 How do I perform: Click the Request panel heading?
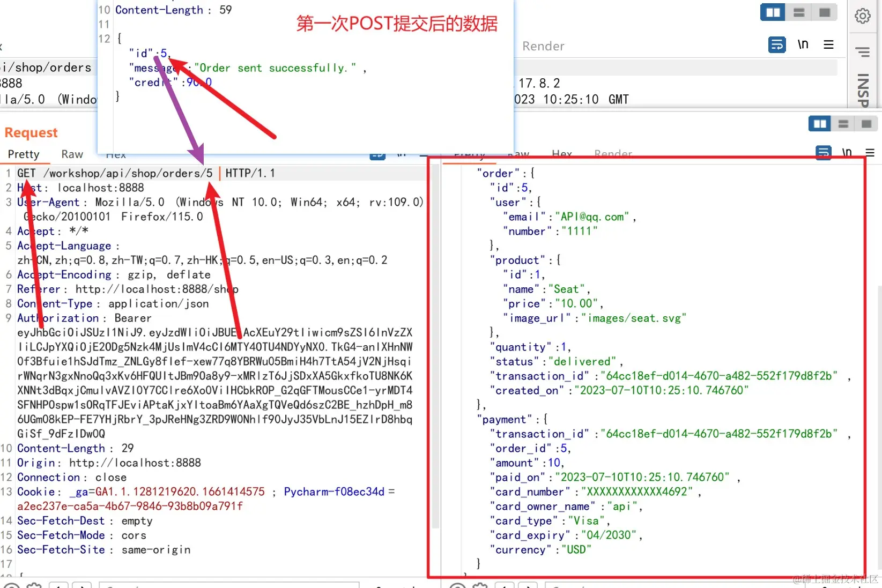[31, 132]
